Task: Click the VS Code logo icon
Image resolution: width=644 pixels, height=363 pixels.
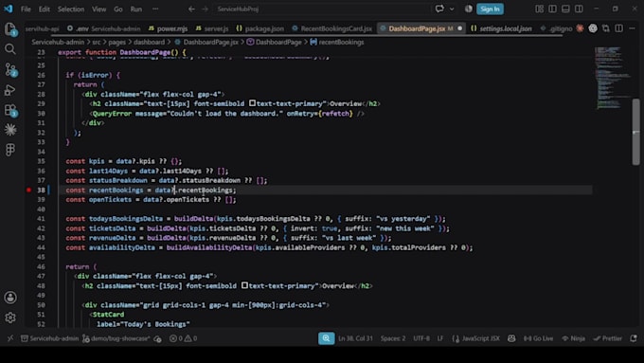Action: pos(9,9)
